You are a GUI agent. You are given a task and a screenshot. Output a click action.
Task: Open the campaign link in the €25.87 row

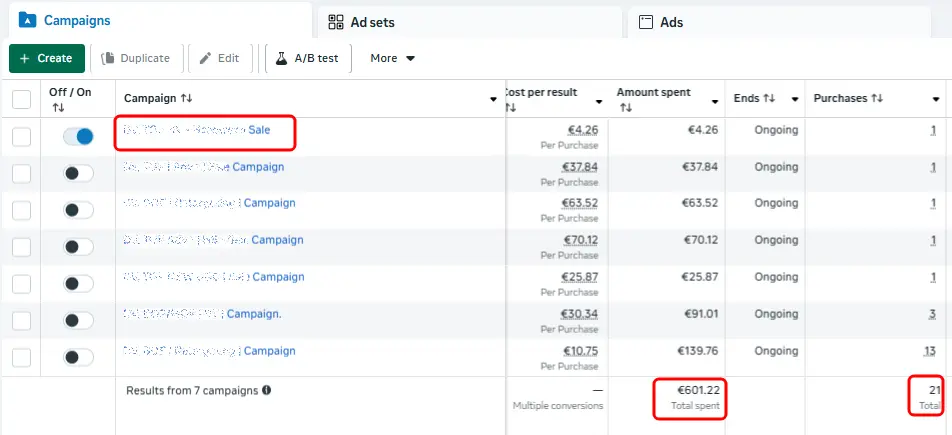[x=214, y=277]
